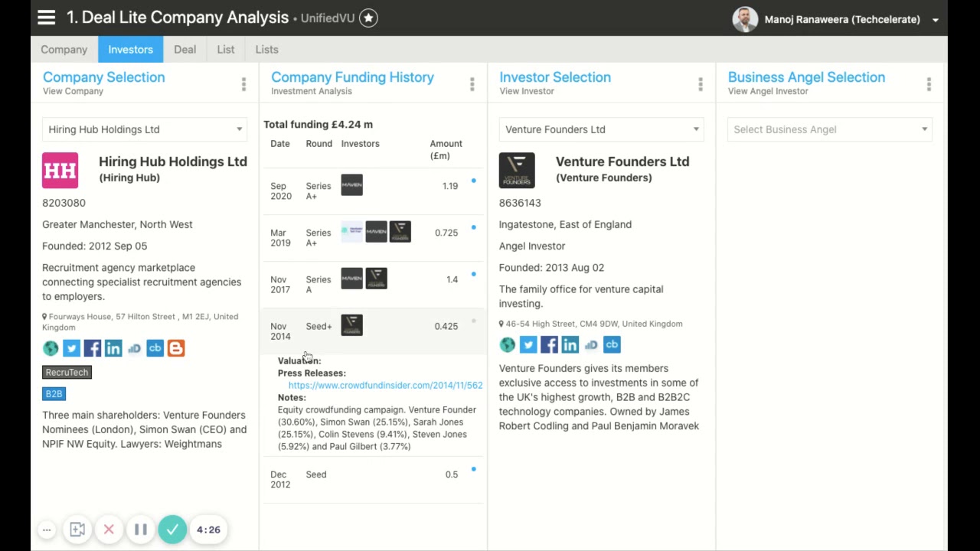Click the RecruTech tag label
This screenshot has height=551, width=980.
coord(67,372)
